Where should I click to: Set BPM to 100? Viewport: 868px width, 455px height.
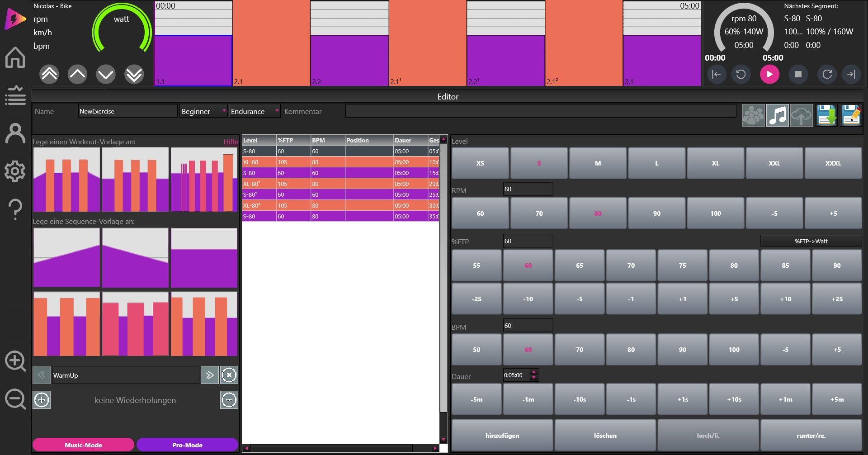click(734, 350)
